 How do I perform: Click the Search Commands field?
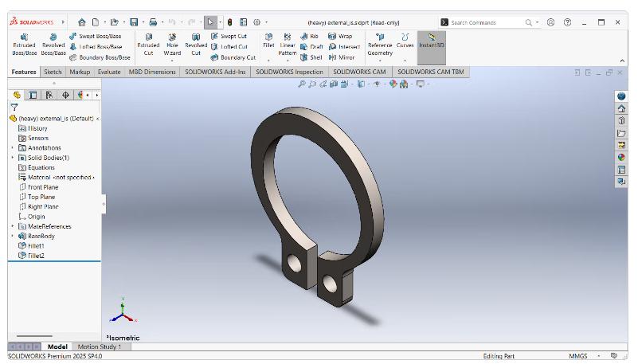tap(483, 22)
